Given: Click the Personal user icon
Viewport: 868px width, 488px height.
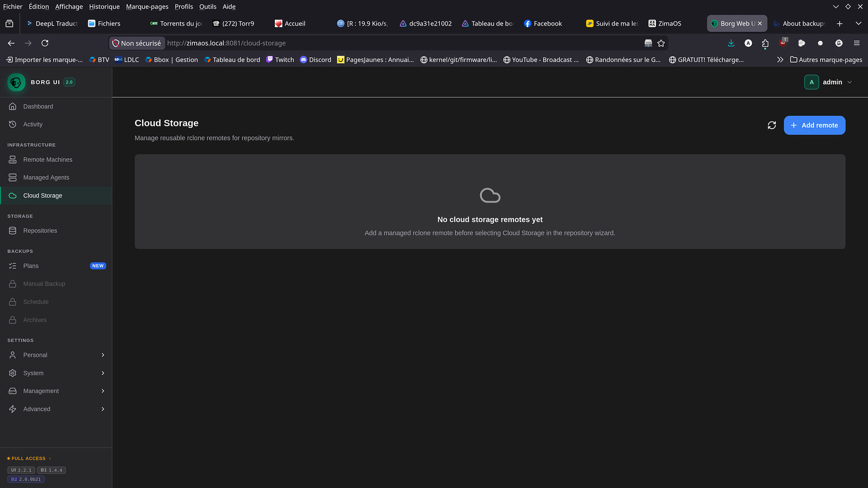Looking at the screenshot, I should click(x=13, y=355).
